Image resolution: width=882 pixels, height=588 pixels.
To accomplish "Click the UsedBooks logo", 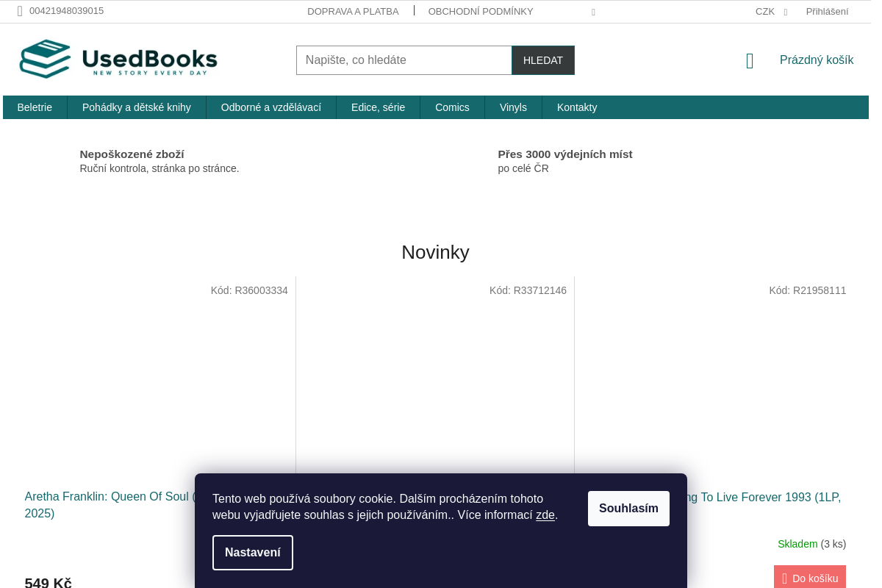I will pos(118,59).
